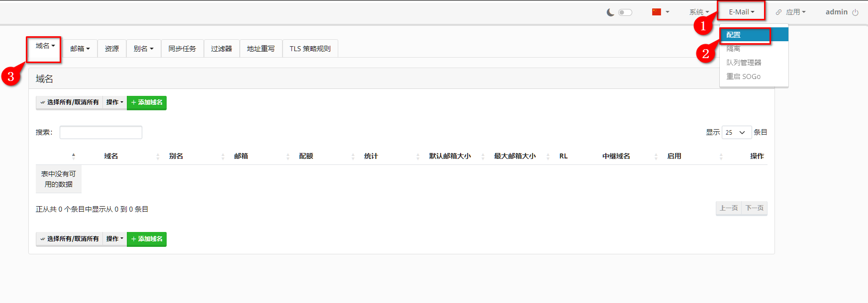Sort table by 启用 column header
Screen dimensions: 868x303
[674, 156]
